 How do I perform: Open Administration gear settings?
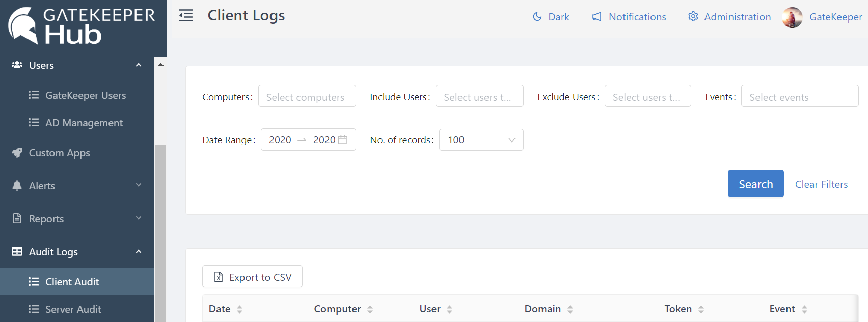693,17
